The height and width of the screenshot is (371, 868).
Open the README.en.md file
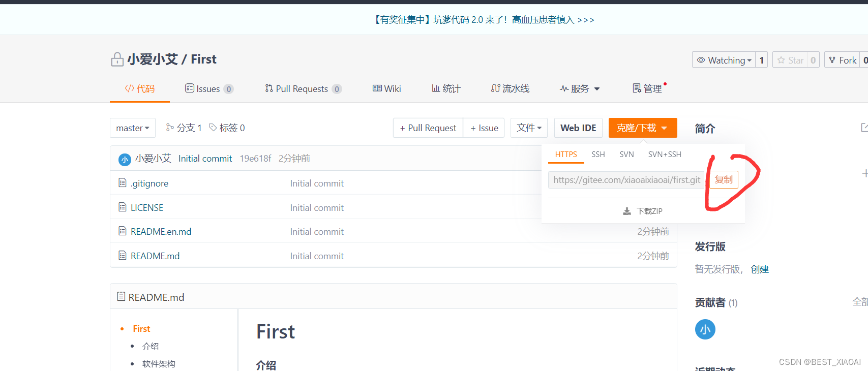(x=161, y=232)
